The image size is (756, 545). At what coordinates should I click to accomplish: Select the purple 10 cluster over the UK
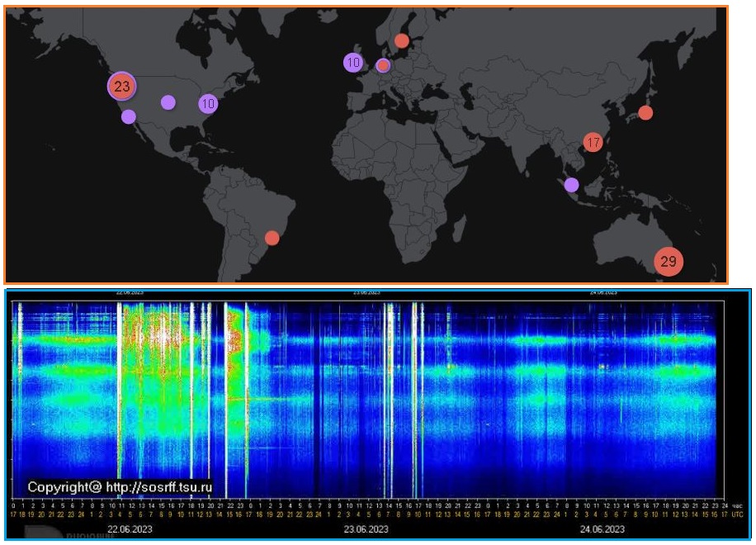[x=353, y=62]
